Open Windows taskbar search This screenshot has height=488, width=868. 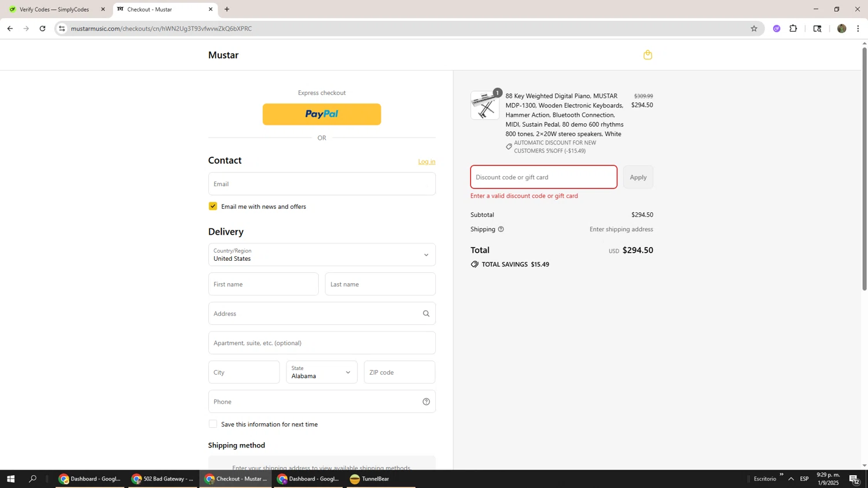[x=32, y=479]
